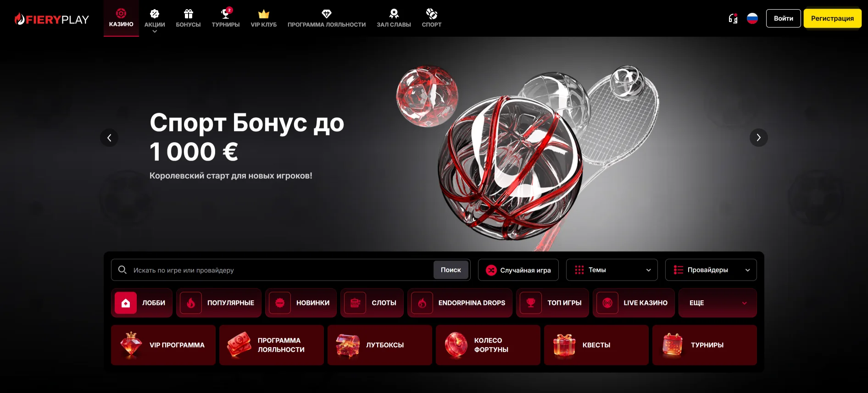868x393 pixels.
Task: Expand the Еще categories dropdown
Action: pos(718,303)
